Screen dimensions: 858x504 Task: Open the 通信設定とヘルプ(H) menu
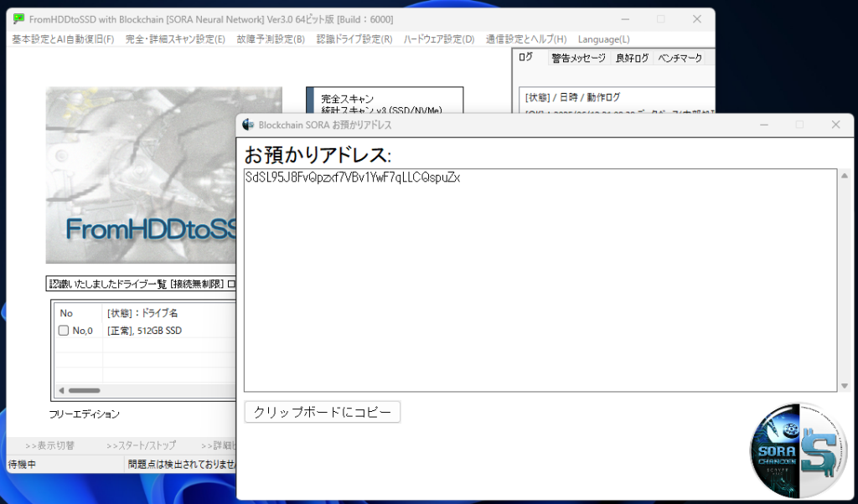pos(526,39)
